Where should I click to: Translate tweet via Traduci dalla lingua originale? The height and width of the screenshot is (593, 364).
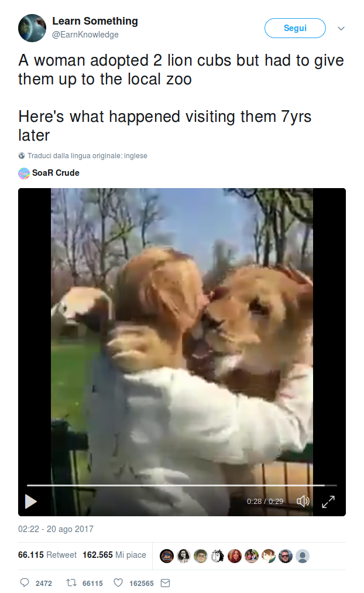coord(87,155)
